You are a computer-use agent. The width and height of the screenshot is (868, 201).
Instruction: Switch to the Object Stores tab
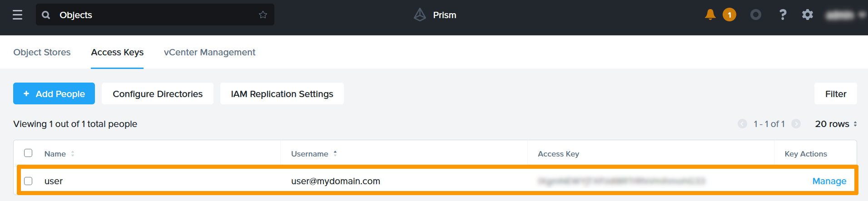point(42,52)
